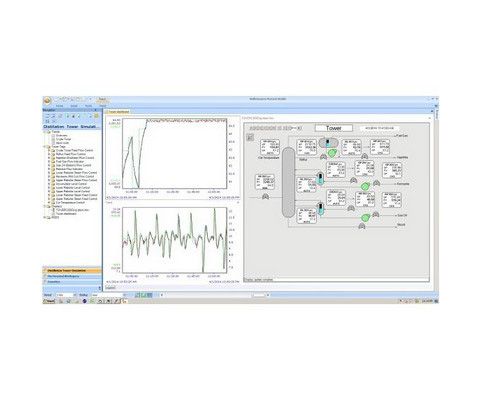The width and height of the screenshot is (480, 396).
Task: Select the distillation column vessel
Action: tap(289, 183)
